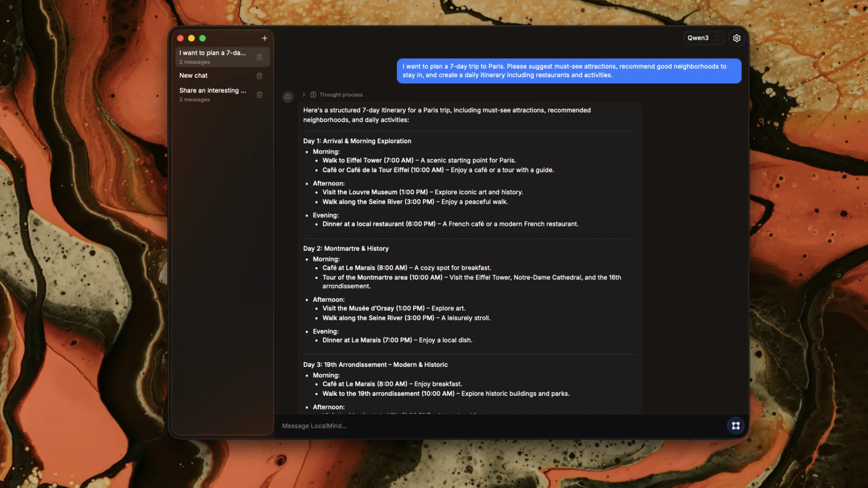Click 'Walk to Eiffel Tower (7:00 AM)' text
The height and width of the screenshot is (488, 868).
tap(368, 161)
